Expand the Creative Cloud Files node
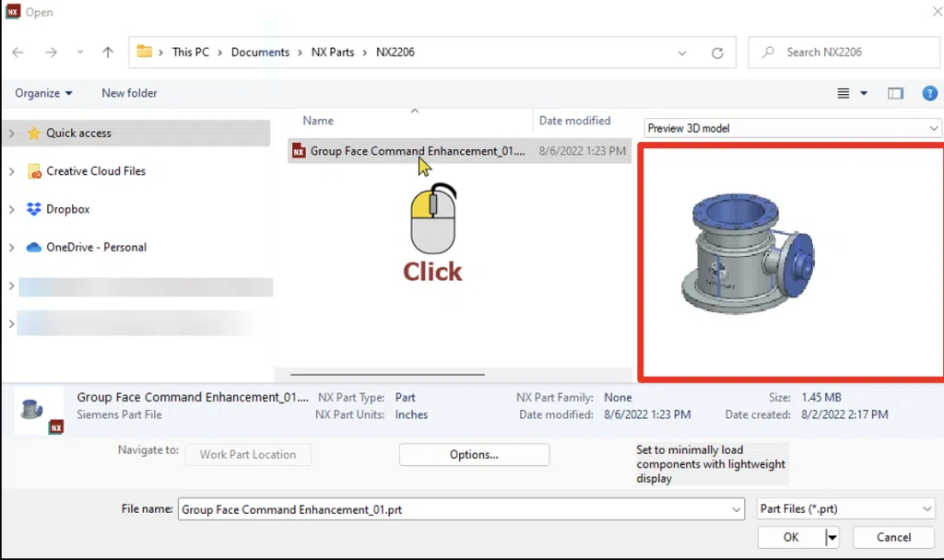This screenshot has width=944, height=560. [x=11, y=171]
